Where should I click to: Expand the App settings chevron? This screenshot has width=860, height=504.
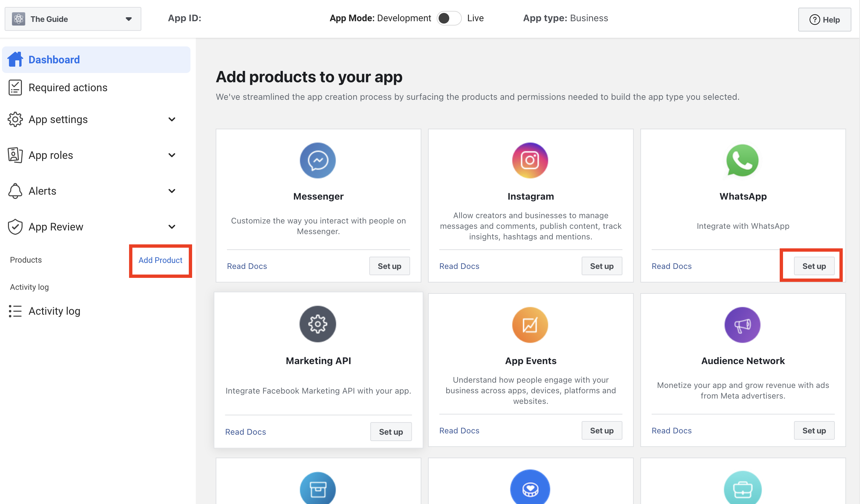point(172,119)
